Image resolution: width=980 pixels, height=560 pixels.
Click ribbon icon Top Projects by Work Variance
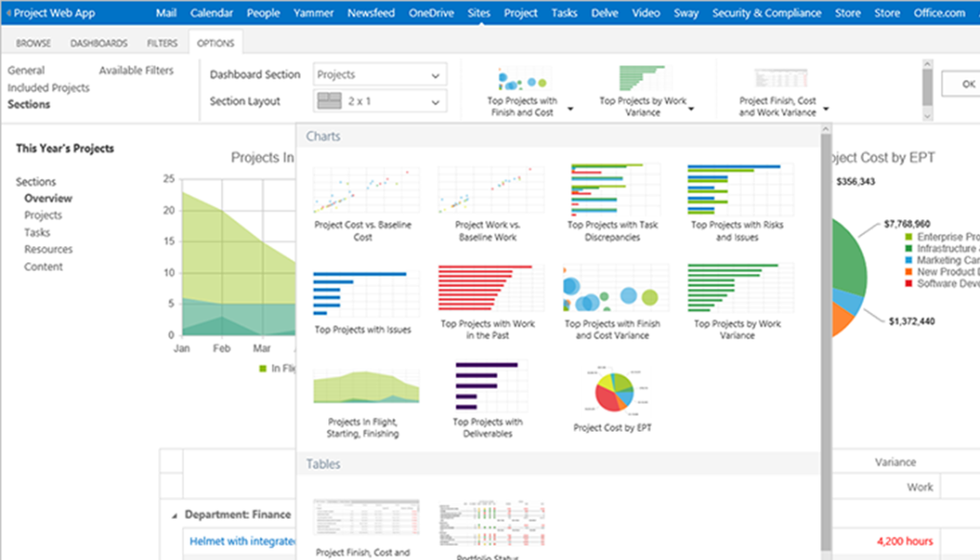[x=644, y=78]
